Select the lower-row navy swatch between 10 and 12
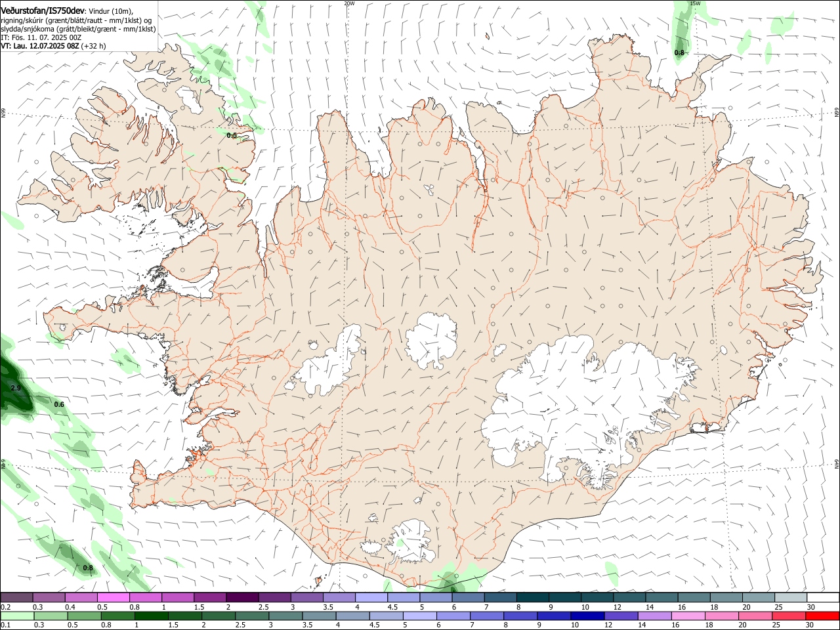This screenshot has height=630, width=840. coord(587,616)
